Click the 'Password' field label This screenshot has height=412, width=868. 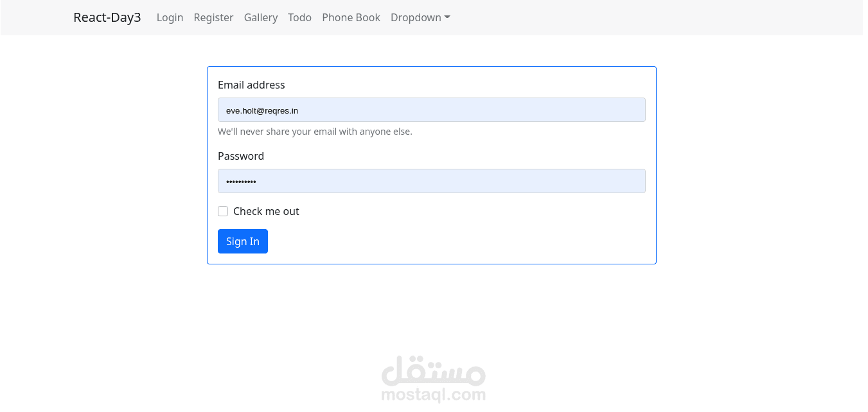point(241,156)
